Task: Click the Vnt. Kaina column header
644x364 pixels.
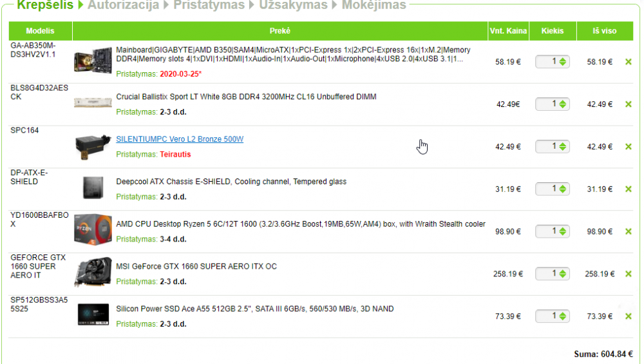Action: pos(509,31)
